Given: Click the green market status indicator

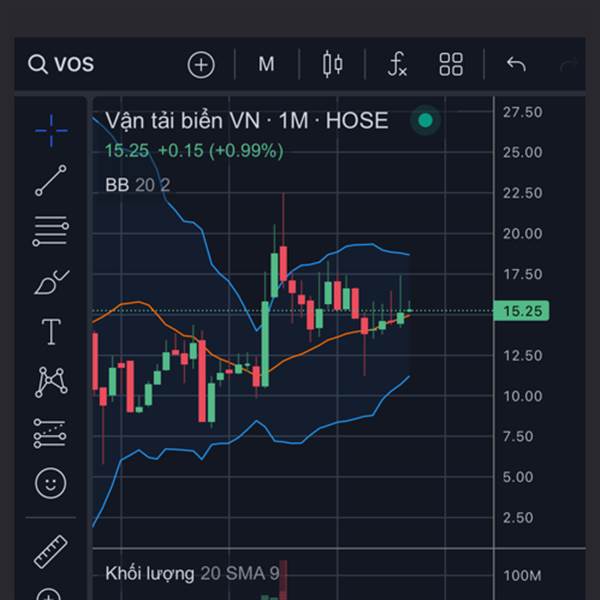Looking at the screenshot, I should coord(426,120).
